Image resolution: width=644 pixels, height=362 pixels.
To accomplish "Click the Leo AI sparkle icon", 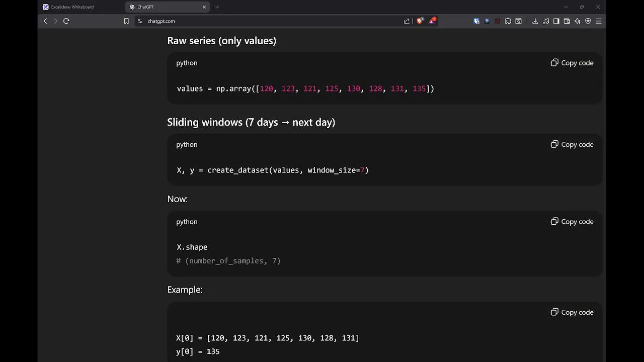I will [577, 21].
